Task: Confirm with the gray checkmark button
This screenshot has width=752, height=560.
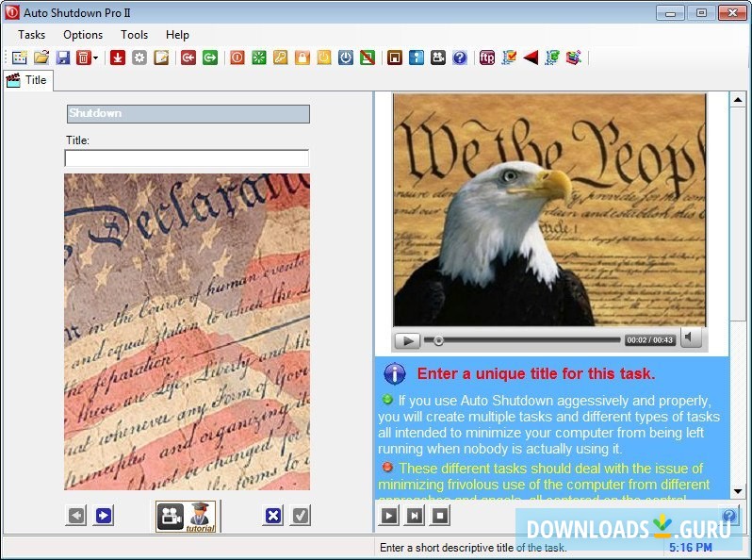Action: pyautogui.click(x=301, y=516)
